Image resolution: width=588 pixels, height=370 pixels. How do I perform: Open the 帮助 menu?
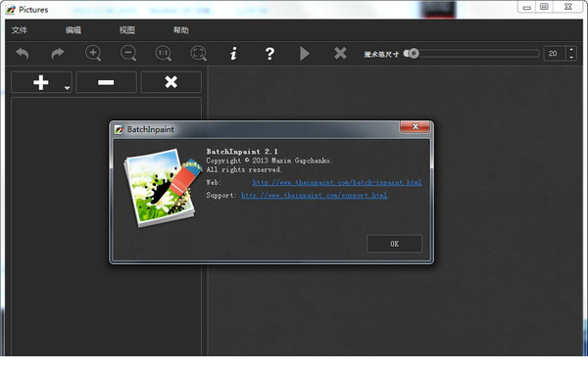click(x=180, y=30)
